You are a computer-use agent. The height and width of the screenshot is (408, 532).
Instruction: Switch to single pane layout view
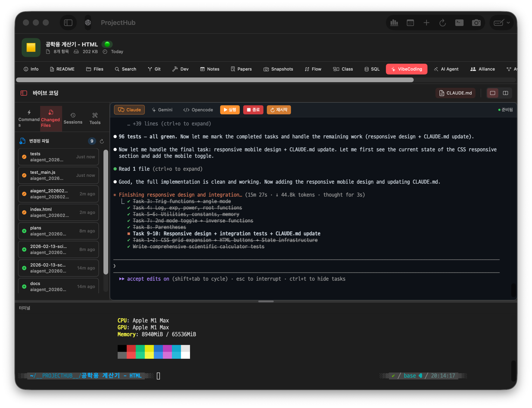(x=492, y=93)
